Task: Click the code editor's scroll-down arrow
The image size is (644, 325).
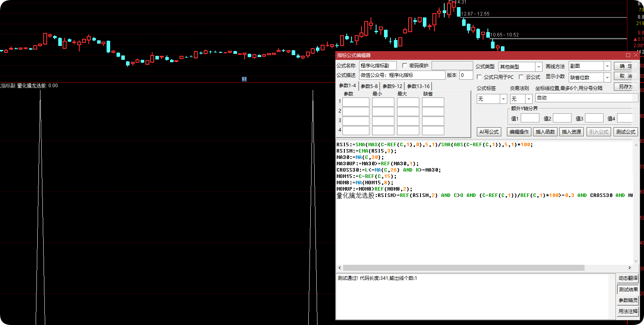Action: [x=636, y=261]
